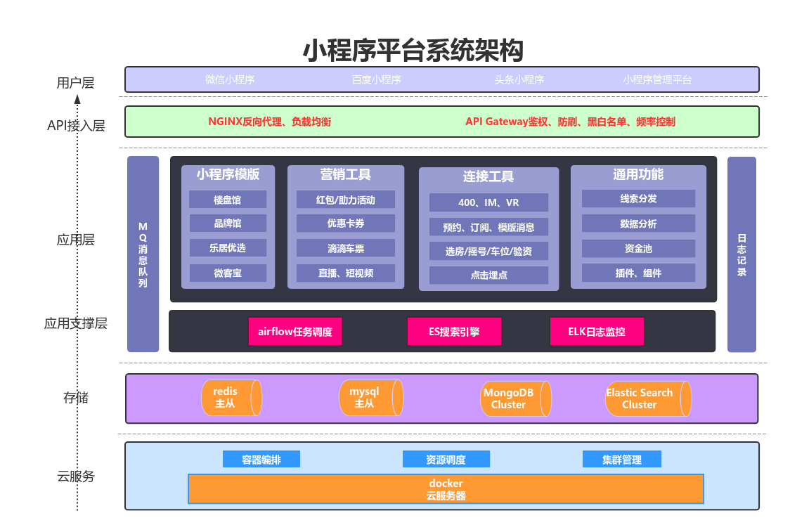Image resolution: width=790 pixels, height=532 pixels.
Task: Select the 百度小程序 entry
Action: [x=376, y=79]
